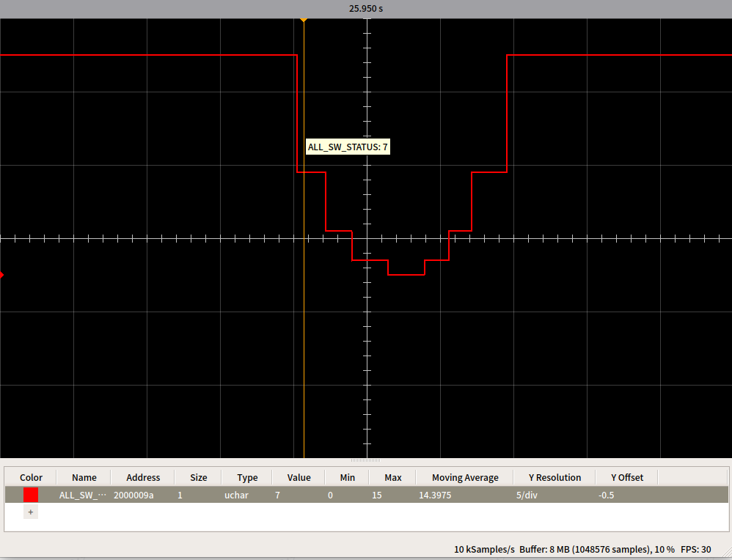Click the Y Offset column header
732x560 pixels.
626,477
